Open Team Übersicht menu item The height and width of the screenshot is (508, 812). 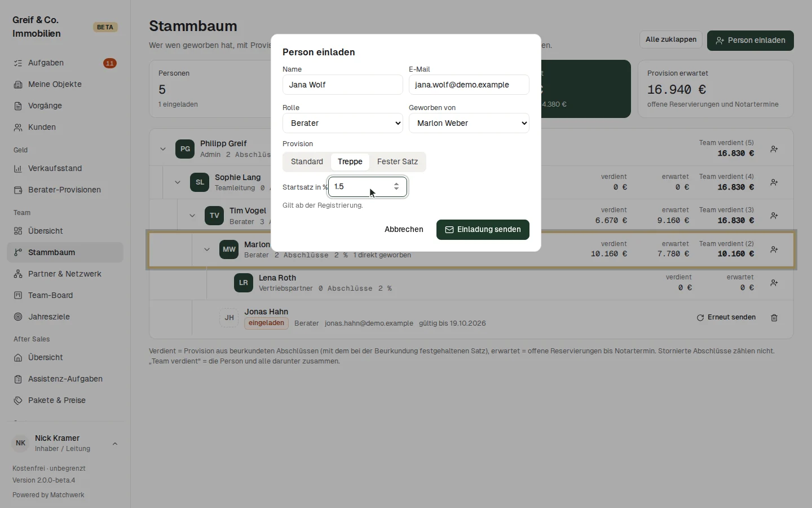(x=65, y=231)
